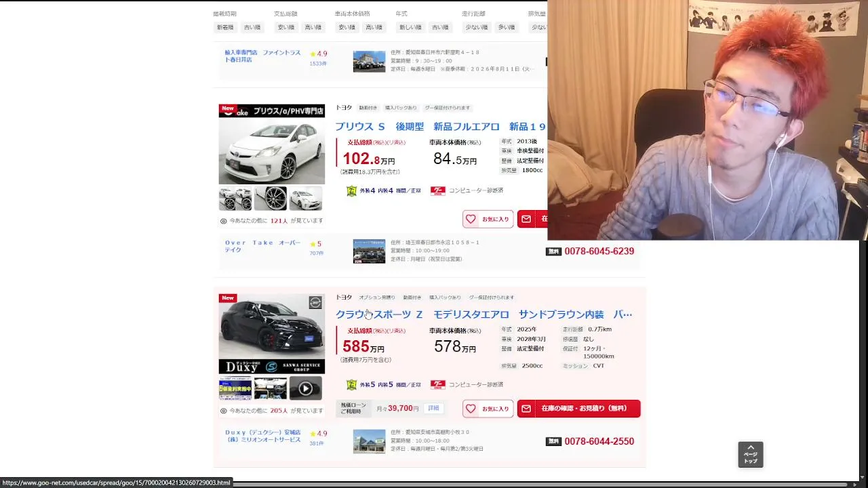Click 無料 badge beside 0078-6045-6239
Viewport: 868px width, 488px height.
[x=553, y=251]
